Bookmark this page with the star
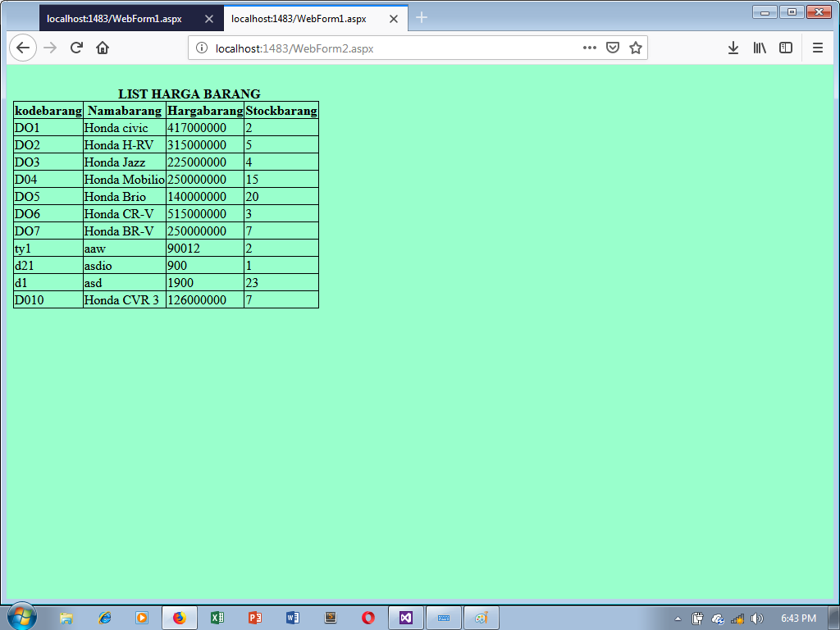This screenshot has width=840, height=630. pyautogui.click(x=636, y=48)
